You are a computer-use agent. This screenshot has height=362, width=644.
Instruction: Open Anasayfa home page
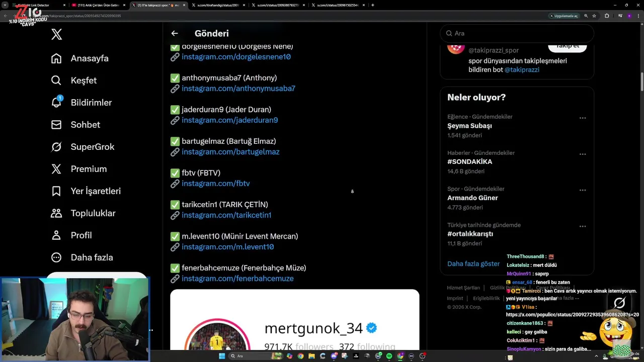[x=80, y=58]
